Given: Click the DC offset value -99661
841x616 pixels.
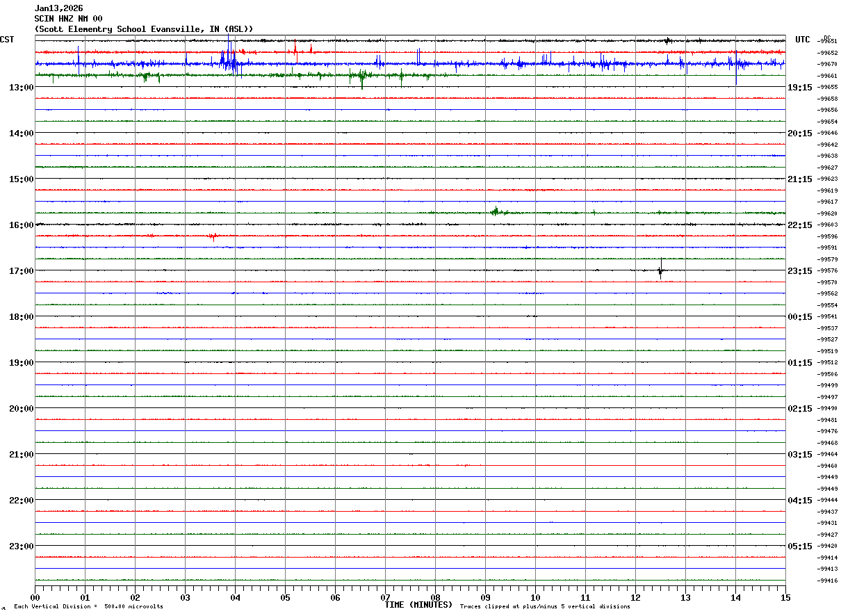Looking at the screenshot, I should (x=828, y=76).
